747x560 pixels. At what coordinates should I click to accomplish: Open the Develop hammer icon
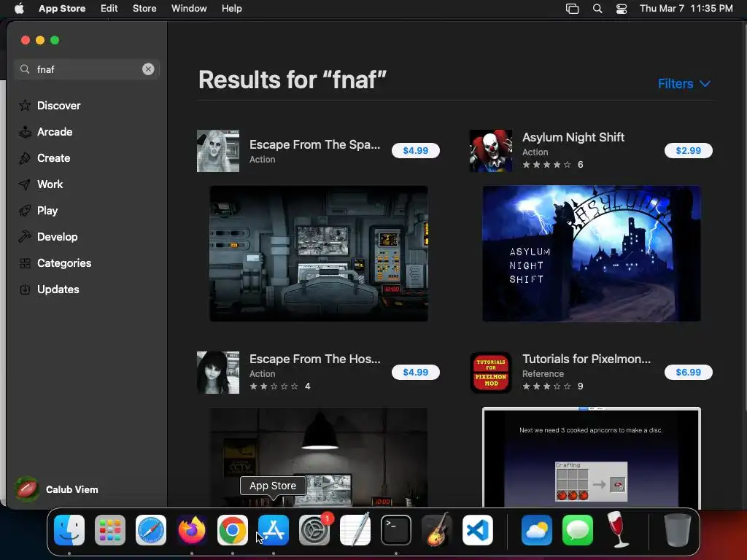coord(25,237)
